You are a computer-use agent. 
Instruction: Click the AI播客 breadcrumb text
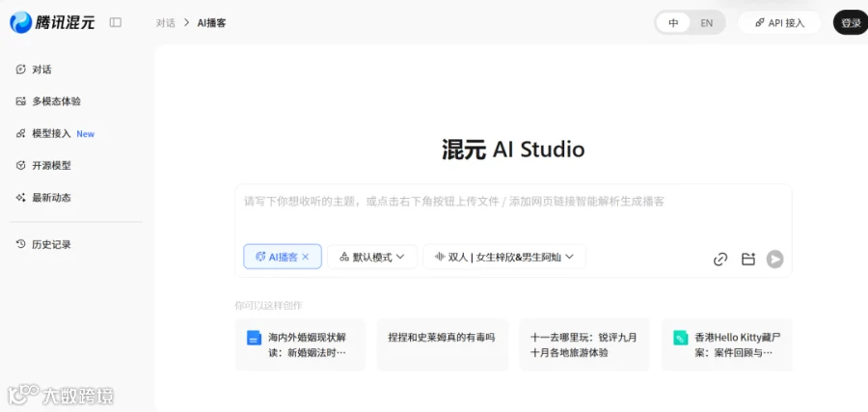pos(211,23)
